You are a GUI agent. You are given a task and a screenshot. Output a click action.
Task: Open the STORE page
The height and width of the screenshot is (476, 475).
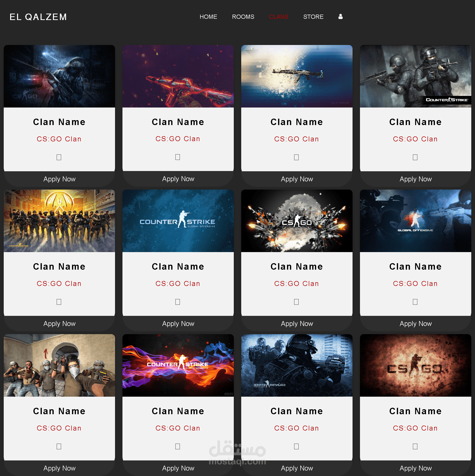tap(313, 17)
